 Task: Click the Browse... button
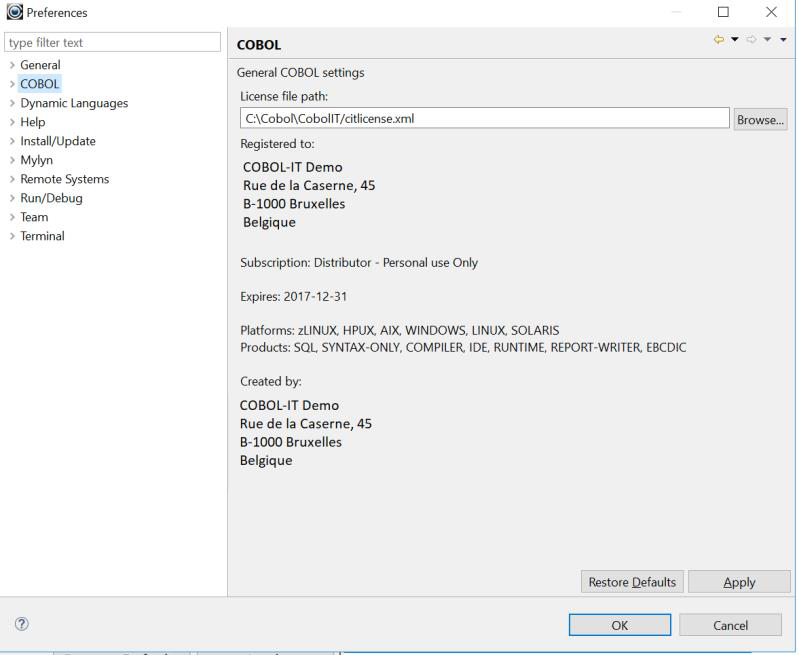pyautogui.click(x=760, y=120)
